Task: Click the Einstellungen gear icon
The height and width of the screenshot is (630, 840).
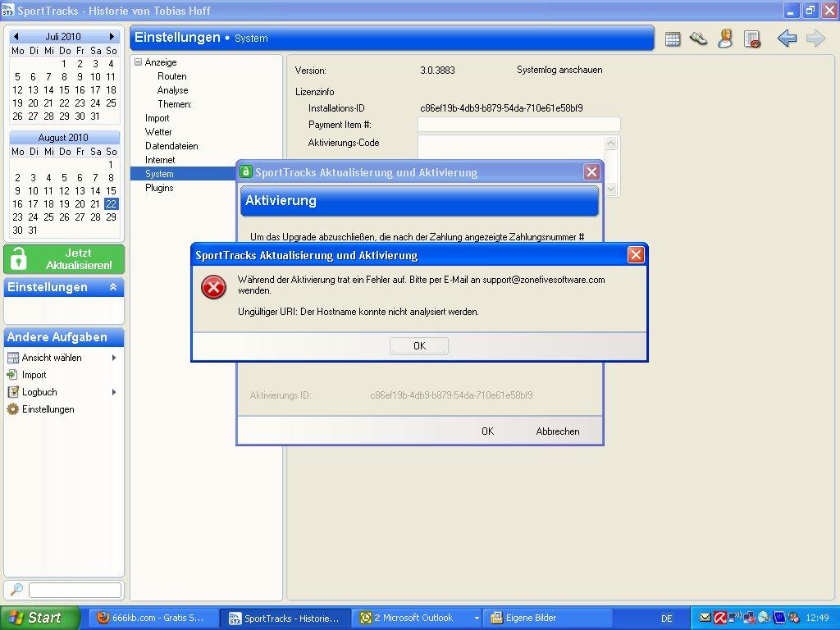Action: pos(13,409)
